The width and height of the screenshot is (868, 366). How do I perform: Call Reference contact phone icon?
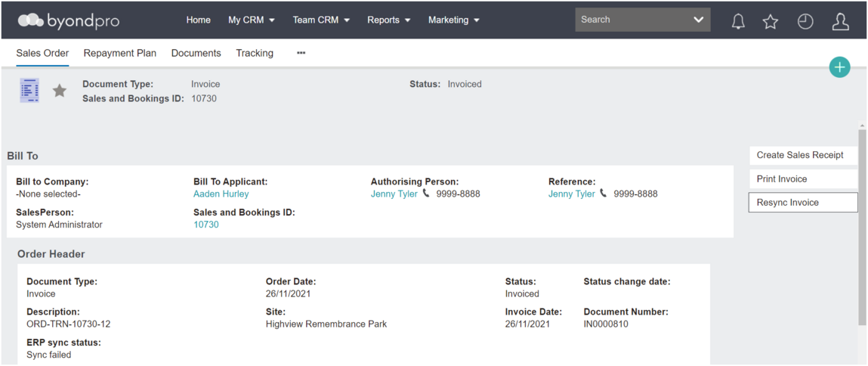coord(604,194)
